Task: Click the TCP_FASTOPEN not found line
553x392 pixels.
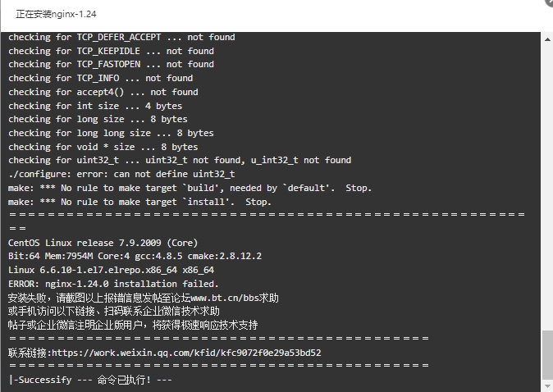Action: [111, 64]
